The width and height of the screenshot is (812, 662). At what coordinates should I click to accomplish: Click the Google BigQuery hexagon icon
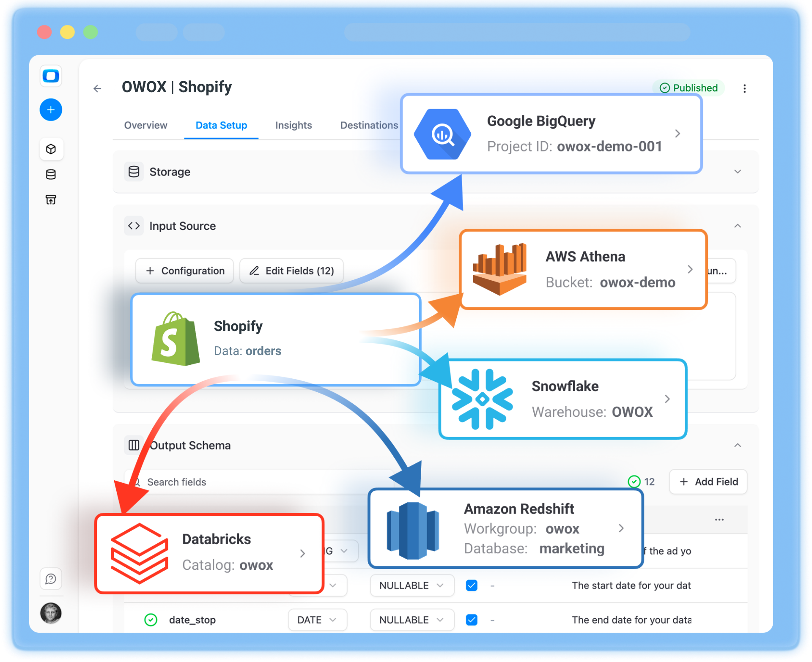coord(442,134)
